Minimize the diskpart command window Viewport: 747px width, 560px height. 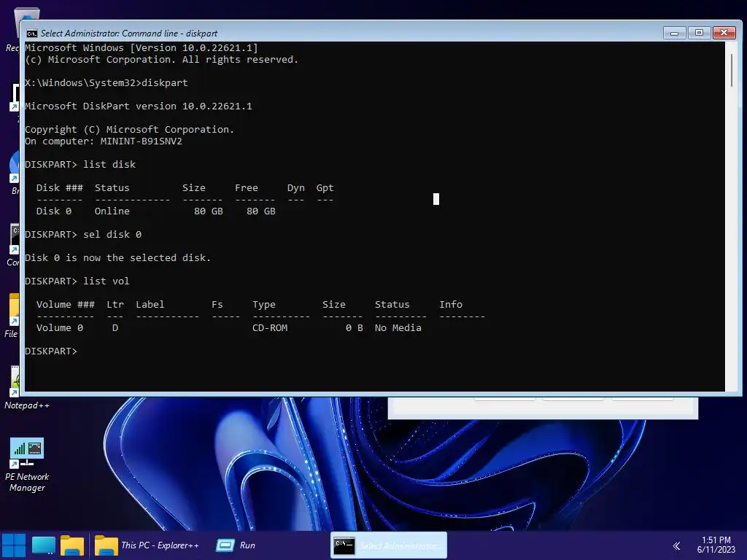point(674,33)
